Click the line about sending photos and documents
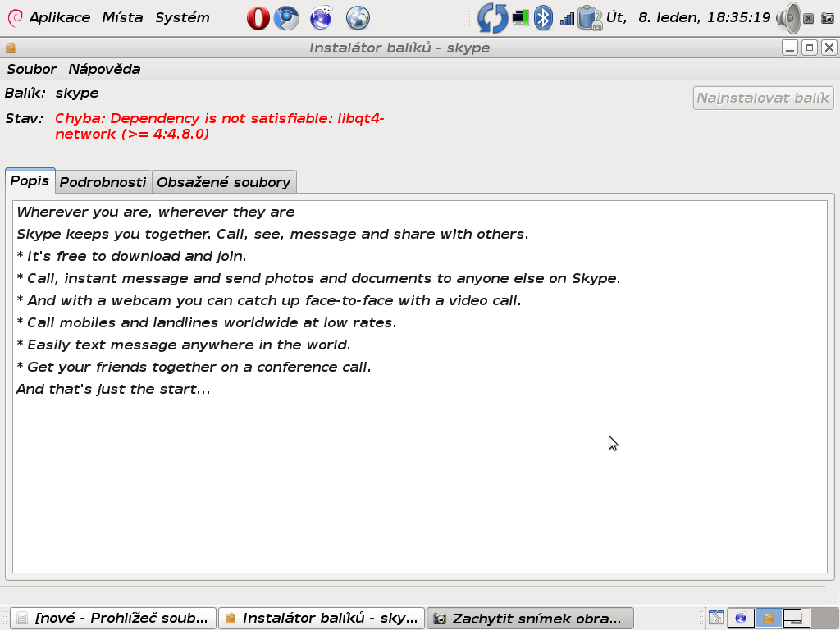Screen dimensions: 840x630 (x=318, y=279)
